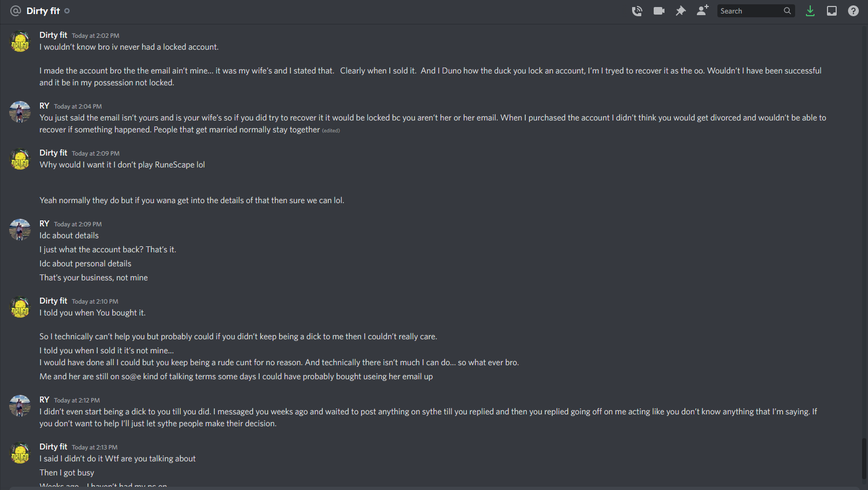Click Dirty fit's avatar at 2:13 PM
This screenshot has height=490, width=868.
pos(21,453)
